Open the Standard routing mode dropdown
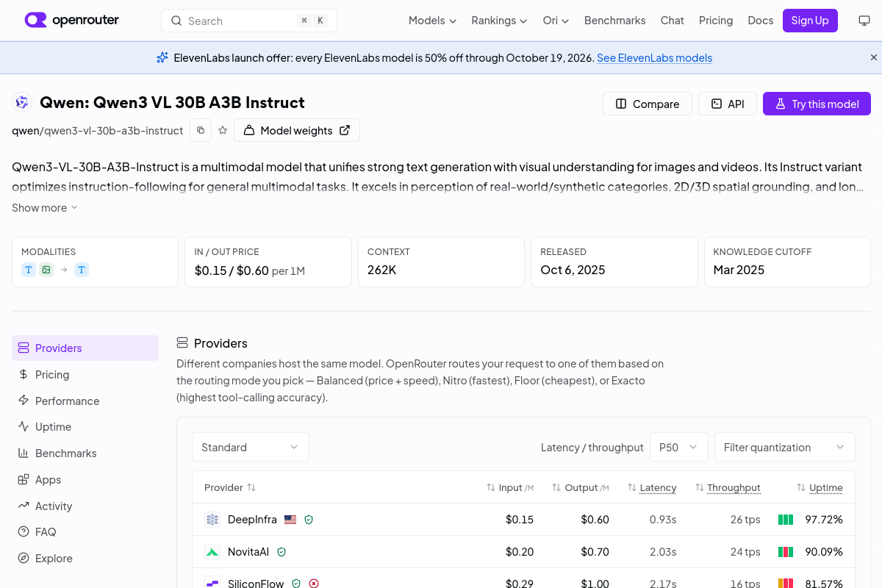Screen dimensions: 882x588 [251, 447]
